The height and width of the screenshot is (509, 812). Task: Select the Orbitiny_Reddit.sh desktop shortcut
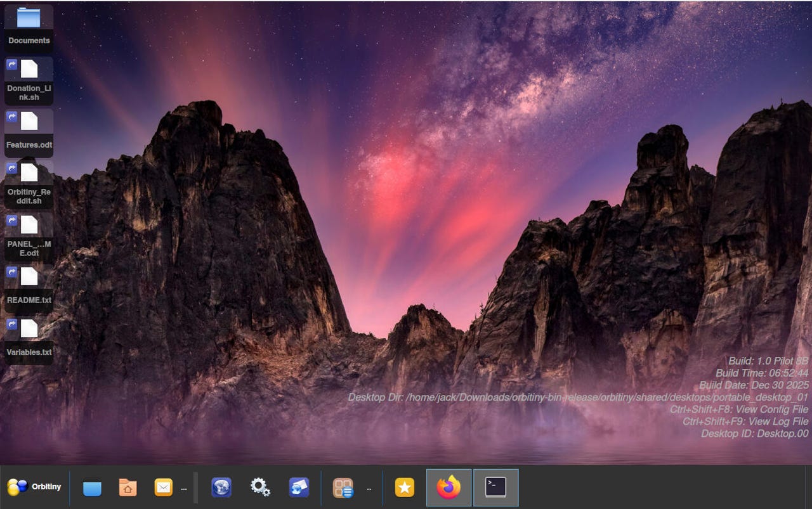pyautogui.click(x=29, y=183)
